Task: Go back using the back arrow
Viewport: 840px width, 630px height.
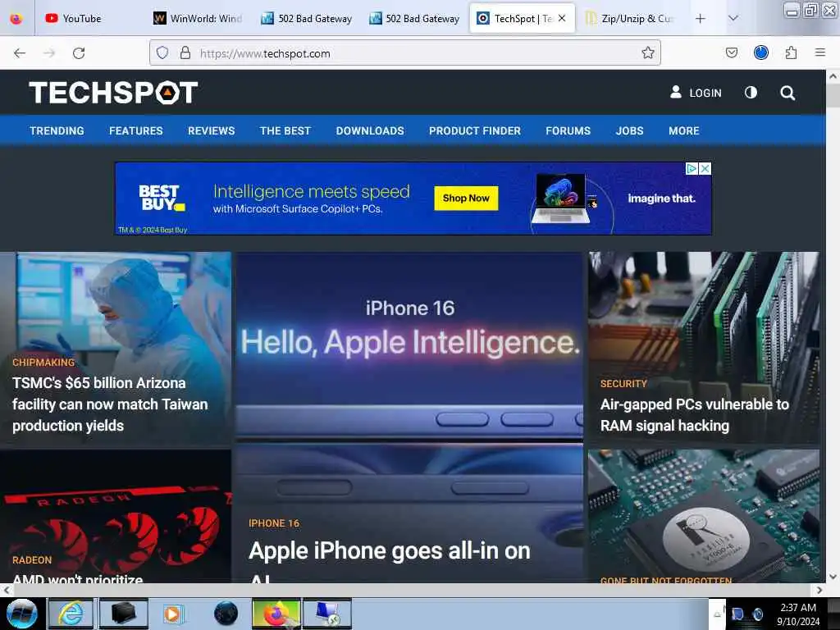Action: point(20,53)
